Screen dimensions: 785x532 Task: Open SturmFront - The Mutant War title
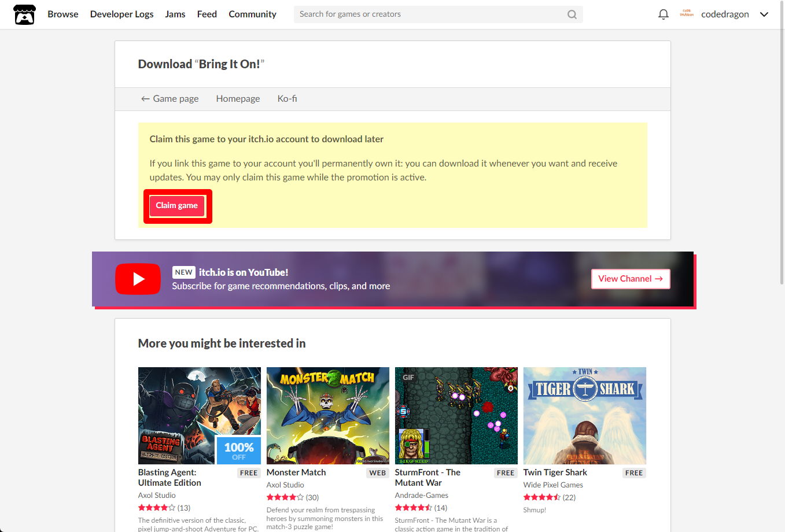427,478
